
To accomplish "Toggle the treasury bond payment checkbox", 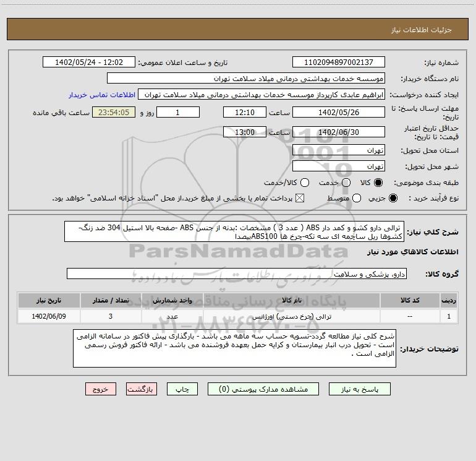I will 301,198.
